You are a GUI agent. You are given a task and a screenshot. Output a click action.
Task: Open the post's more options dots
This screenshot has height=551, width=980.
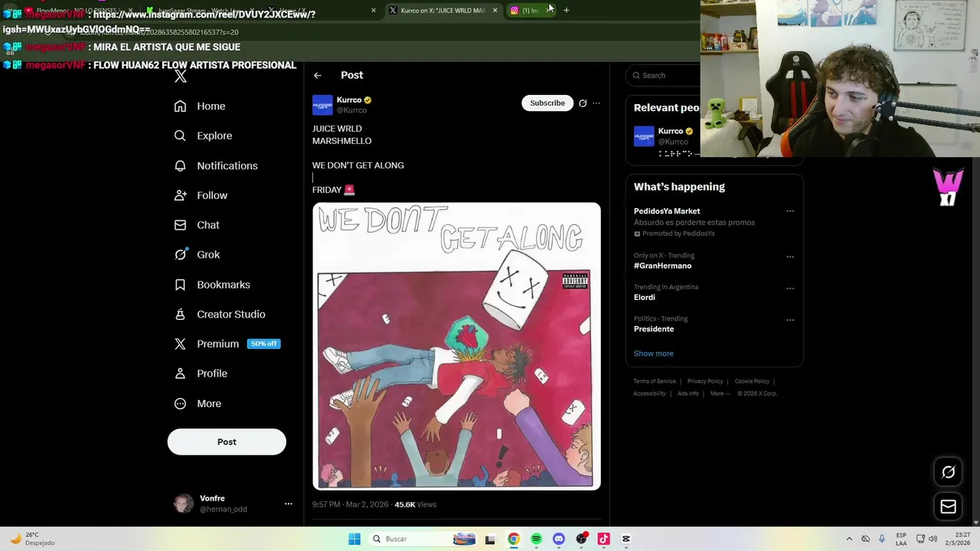(x=596, y=103)
